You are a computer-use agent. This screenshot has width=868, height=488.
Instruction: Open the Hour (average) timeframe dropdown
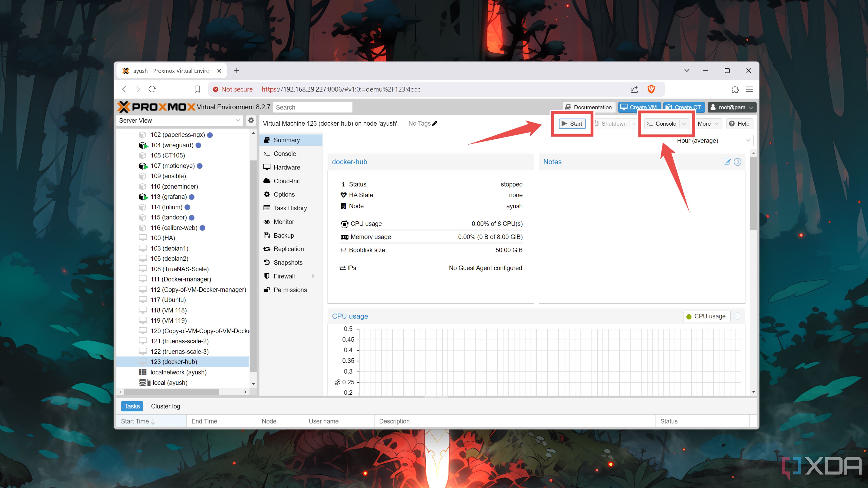click(x=713, y=141)
